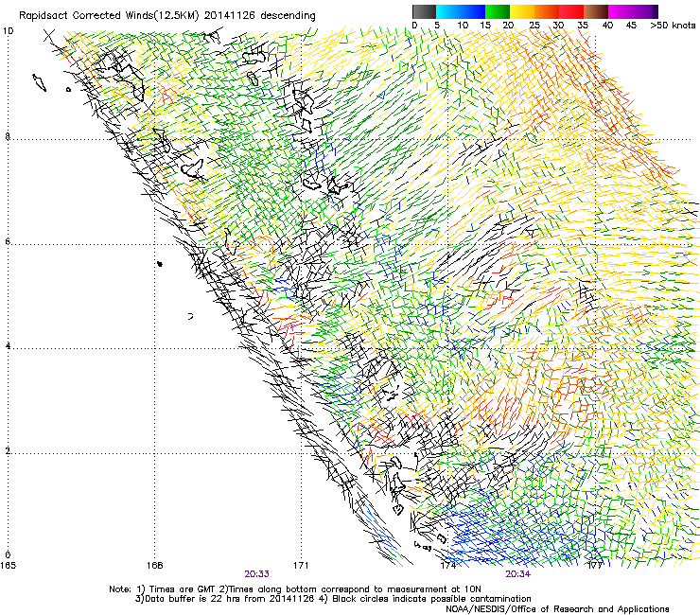700x615 pixels.
Task: Click the latitude label '2' on the left axis
Action: point(8,451)
